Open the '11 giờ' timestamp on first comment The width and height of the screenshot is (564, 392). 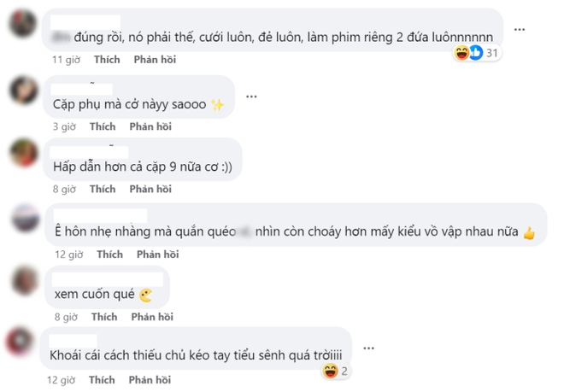(65, 60)
